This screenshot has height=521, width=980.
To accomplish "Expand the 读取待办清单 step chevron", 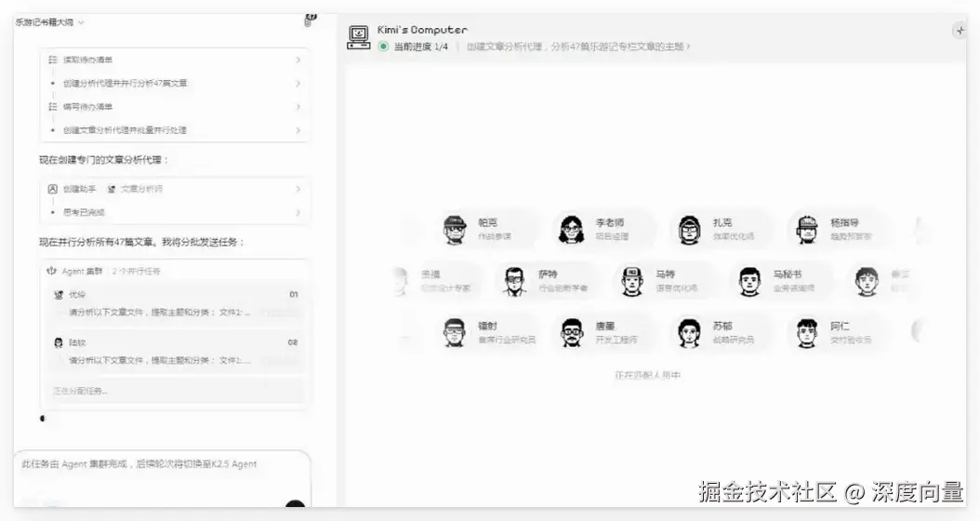I will 298,60.
